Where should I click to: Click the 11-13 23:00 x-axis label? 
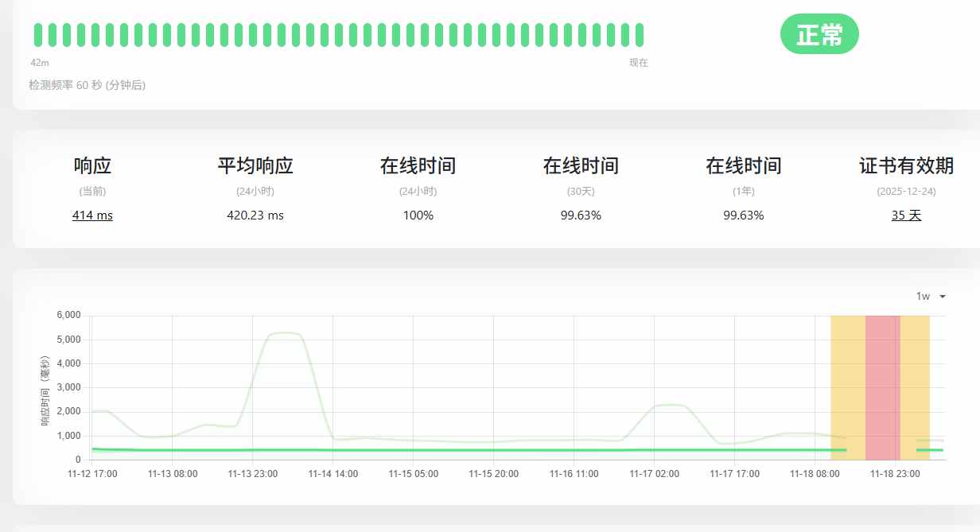click(x=252, y=474)
